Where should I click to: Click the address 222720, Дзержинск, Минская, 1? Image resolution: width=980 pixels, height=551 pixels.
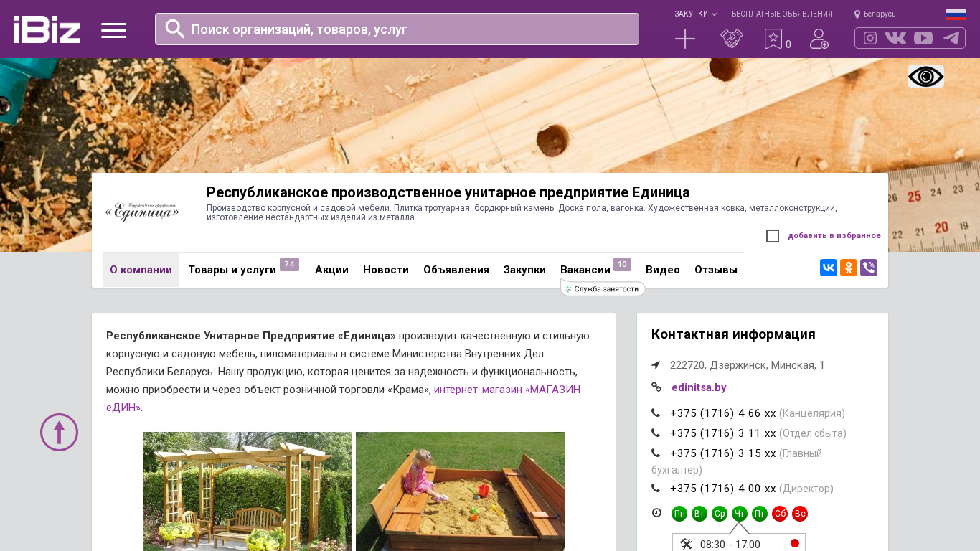tap(748, 365)
